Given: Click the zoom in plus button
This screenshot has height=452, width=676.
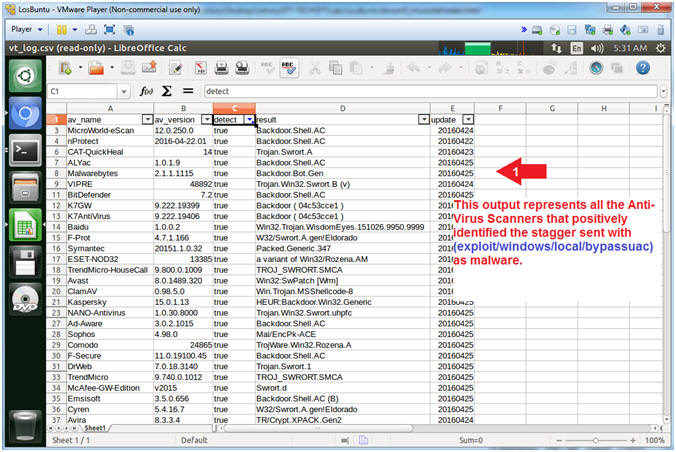Looking at the screenshot, I should (x=632, y=440).
